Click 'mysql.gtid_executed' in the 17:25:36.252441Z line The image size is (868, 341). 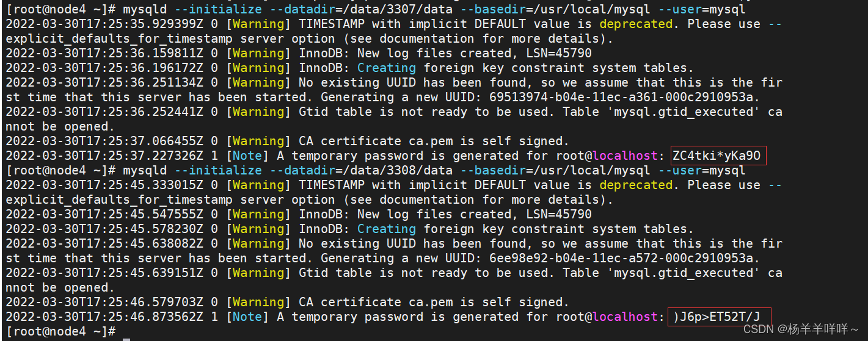click(x=684, y=112)
